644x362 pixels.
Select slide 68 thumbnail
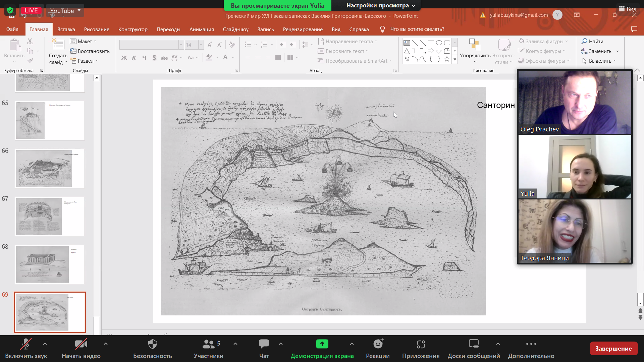pos(50,264)
